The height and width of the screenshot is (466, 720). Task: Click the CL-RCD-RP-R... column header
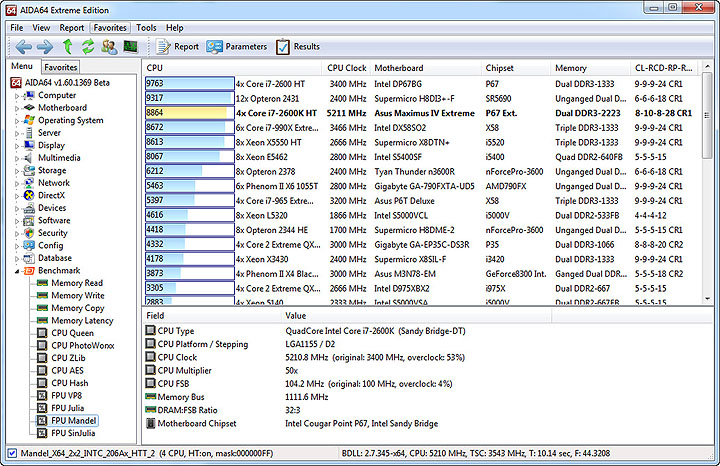(664, 68)
